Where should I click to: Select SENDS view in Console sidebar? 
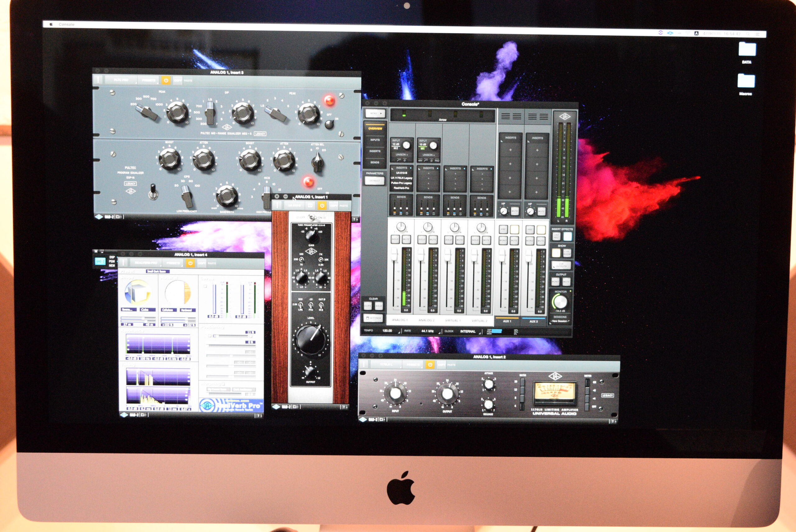375,162
